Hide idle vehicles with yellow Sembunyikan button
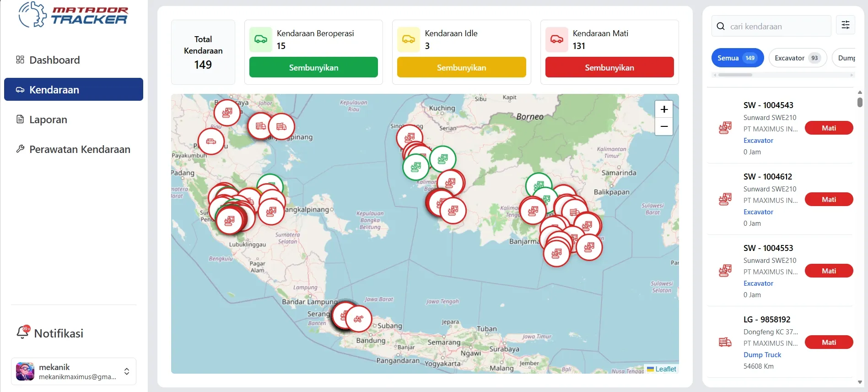This screenshot has height=392, width=868. click(461, 67)
